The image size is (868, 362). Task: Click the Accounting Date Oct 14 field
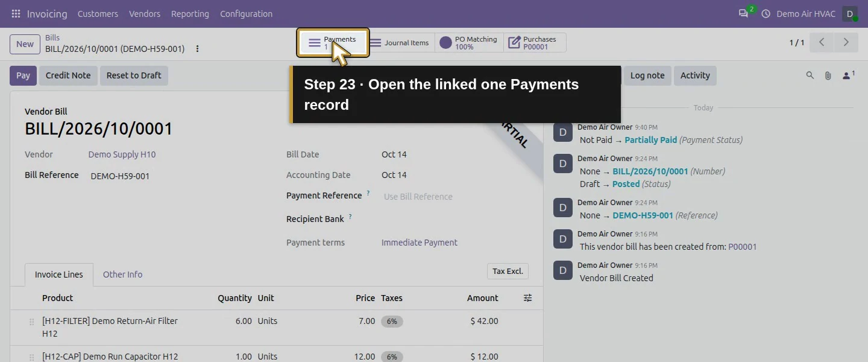coord(394,175)
